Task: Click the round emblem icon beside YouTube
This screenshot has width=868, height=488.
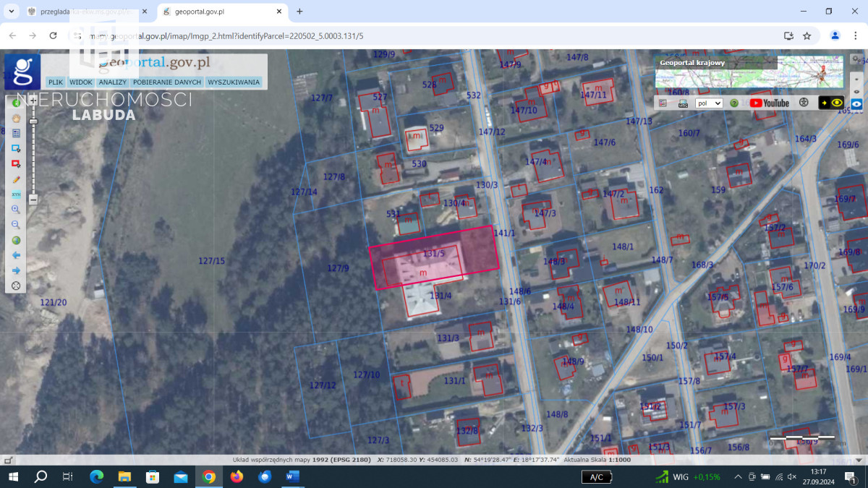Action: pos(804,103)
